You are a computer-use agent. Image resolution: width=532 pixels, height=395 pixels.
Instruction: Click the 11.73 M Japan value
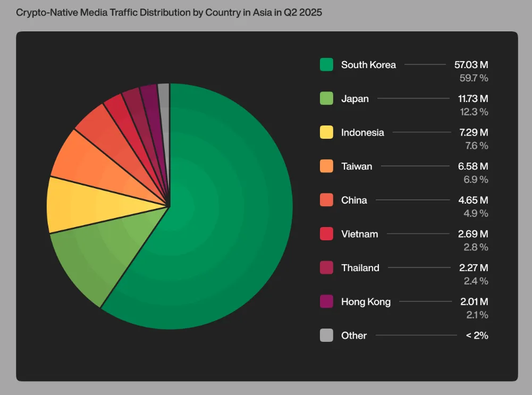click(x=471, y=99)
